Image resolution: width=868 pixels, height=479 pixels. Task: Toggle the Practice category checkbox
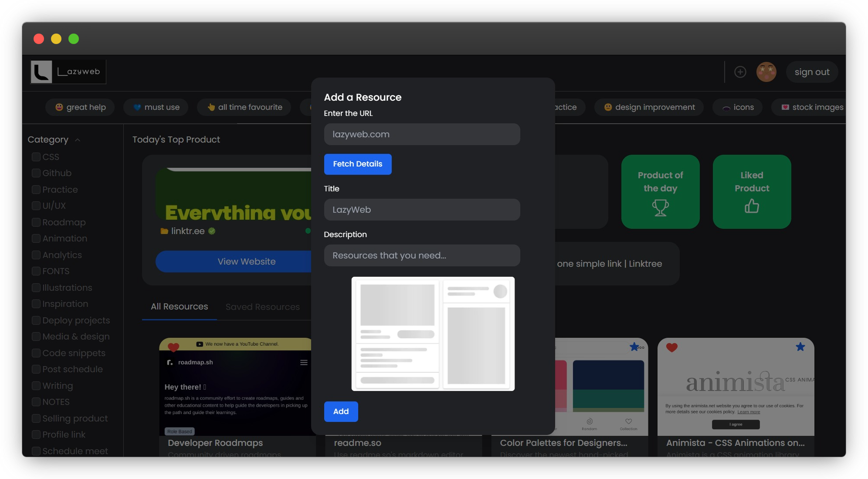click(36, 190)
